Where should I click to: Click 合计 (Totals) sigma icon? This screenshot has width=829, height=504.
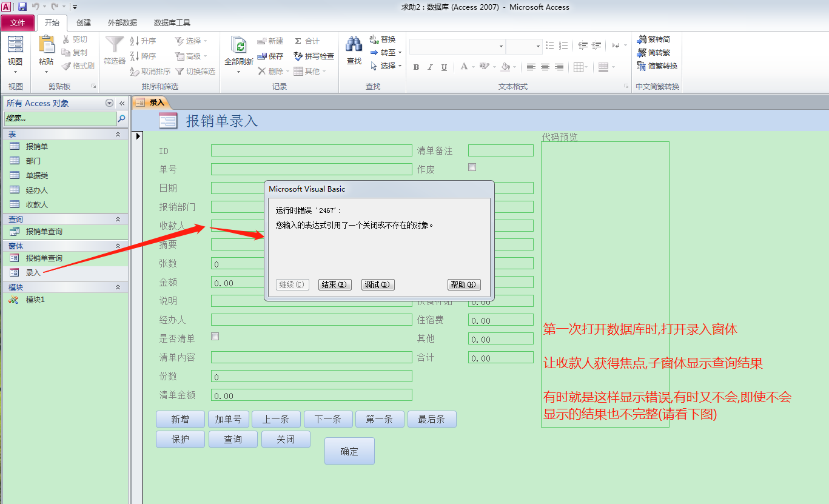coord(298,41)
